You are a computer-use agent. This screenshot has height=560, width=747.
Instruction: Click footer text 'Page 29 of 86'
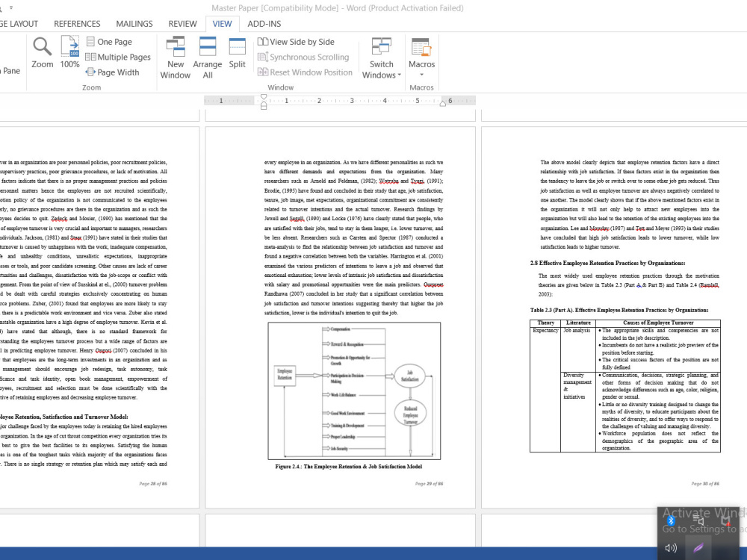tap(430, 483)
